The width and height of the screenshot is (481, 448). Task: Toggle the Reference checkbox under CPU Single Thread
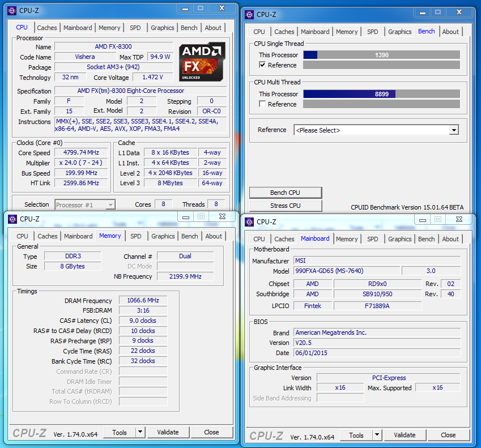262,65
